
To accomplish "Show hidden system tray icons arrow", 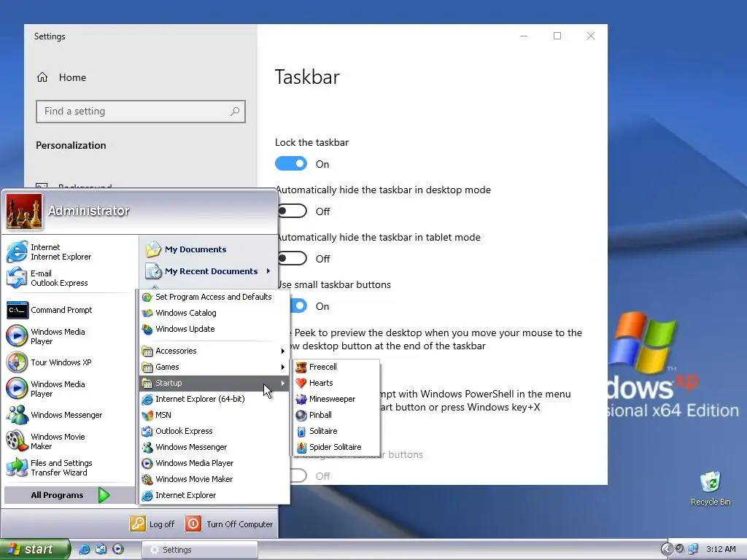I will click(667, 550).
